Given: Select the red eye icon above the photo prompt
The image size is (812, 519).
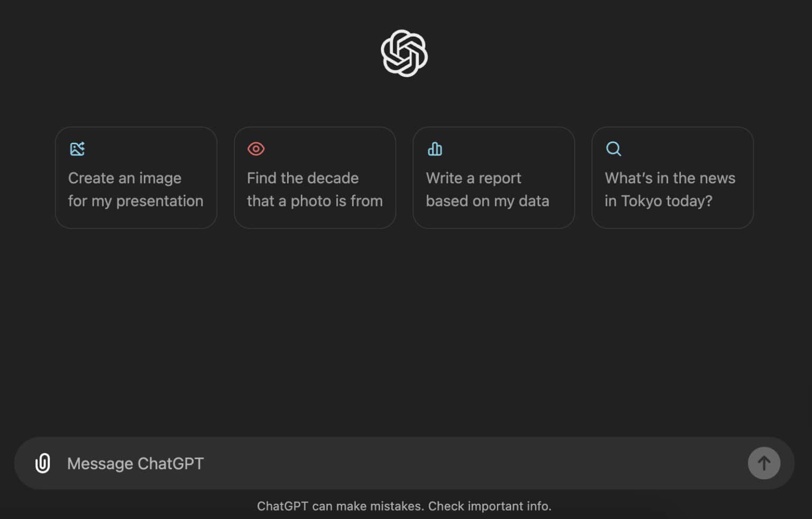Looking at the screenshot, I should pyautogui.click(x=256, y=149).
